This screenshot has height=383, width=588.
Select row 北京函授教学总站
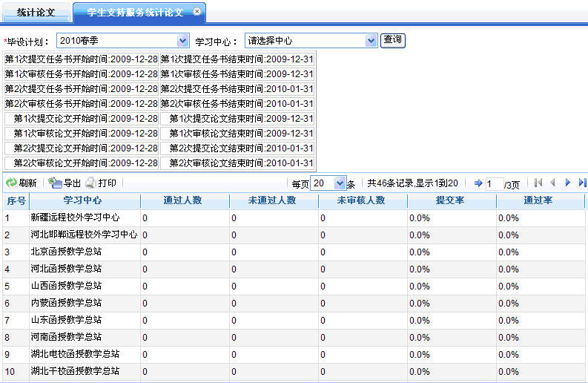(294, 252)
